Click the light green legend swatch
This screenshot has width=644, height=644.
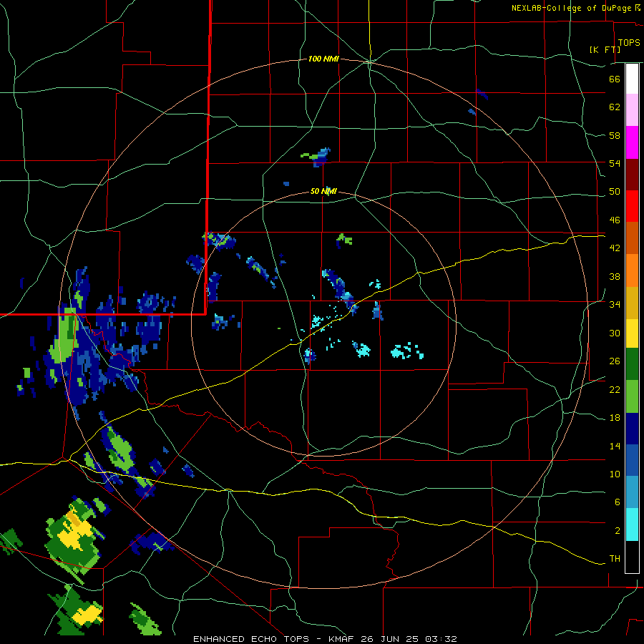coord(632,396)
